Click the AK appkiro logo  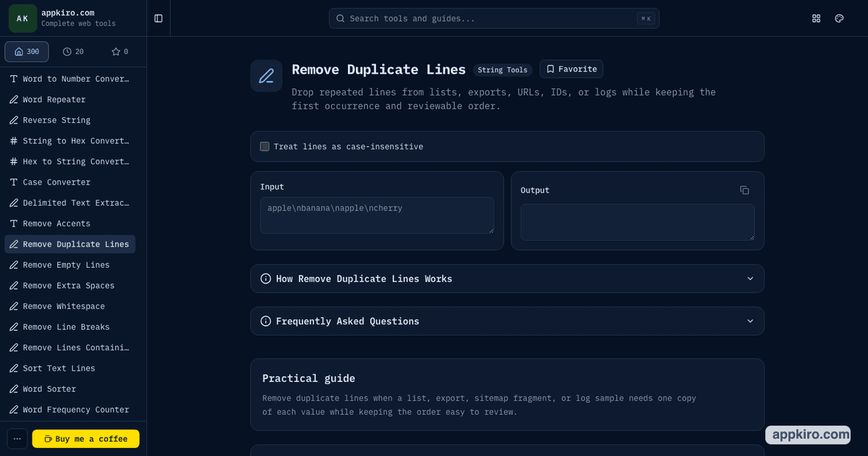(22, 18)
